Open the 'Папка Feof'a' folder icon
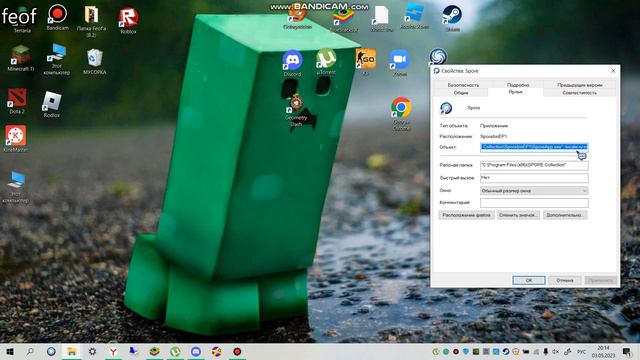 click(x=91, y=21)
